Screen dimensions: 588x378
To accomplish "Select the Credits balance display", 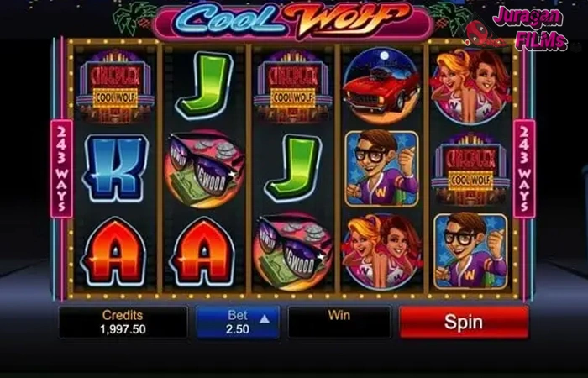I will tap(123, 322).
